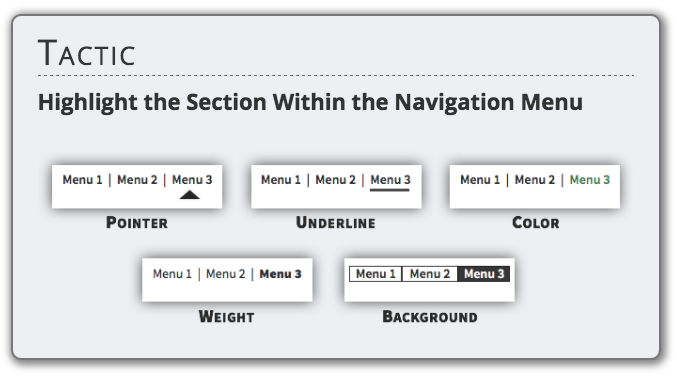Select Menu 1 in the Underline example
Screen dimensions: 677x376
click(x=281, y=180)
